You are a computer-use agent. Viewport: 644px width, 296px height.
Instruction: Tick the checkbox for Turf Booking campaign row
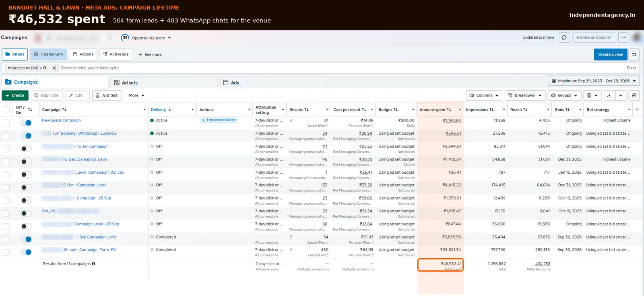point(6,136)
